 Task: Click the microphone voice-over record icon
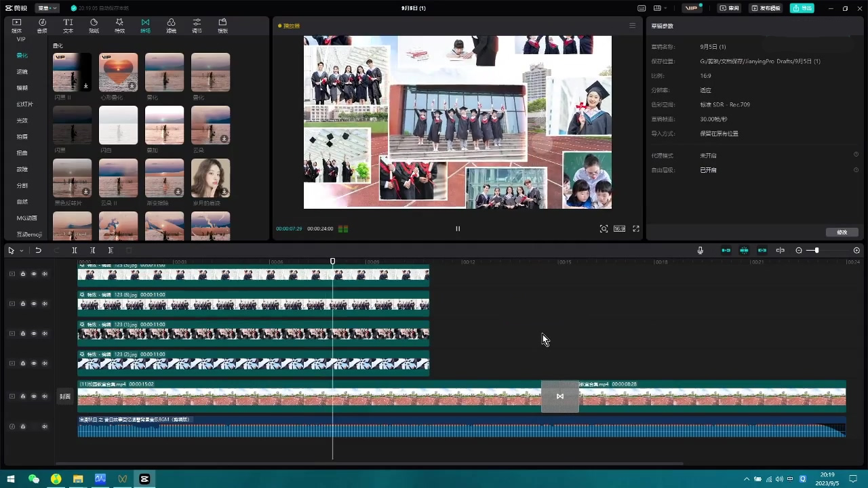click(700, 250)
